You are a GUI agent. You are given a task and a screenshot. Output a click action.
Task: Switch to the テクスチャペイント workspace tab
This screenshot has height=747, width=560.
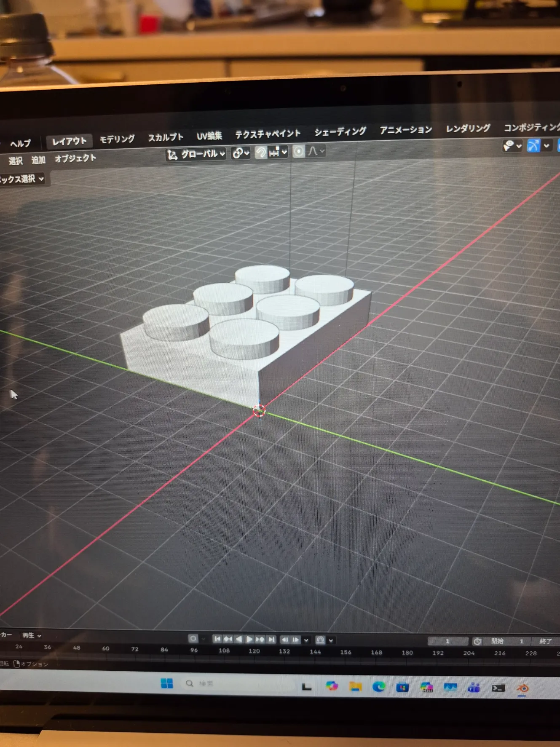point(268,134)
